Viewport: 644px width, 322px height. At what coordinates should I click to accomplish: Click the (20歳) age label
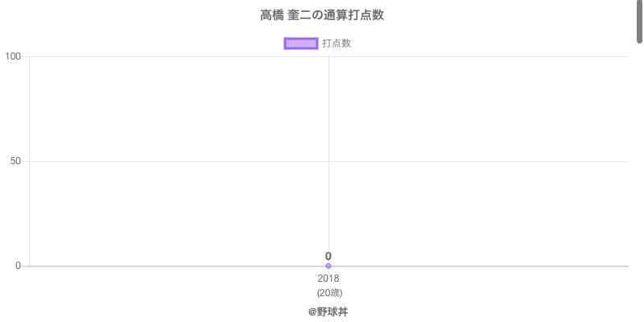(x=328, y=292)
